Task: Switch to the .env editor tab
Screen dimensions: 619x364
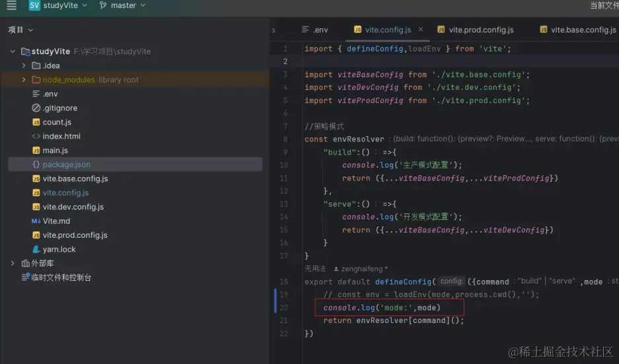Action: click(x=315, y=30)
